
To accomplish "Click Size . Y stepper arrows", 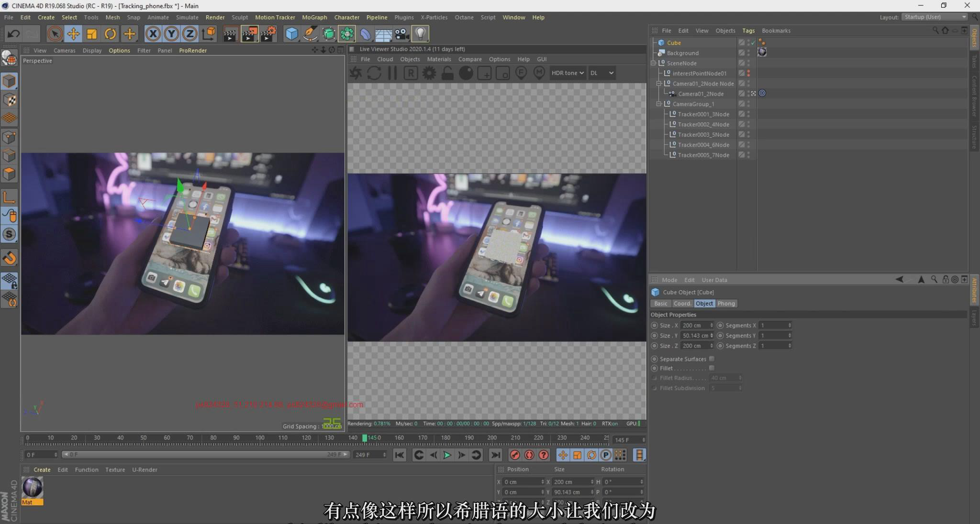I will 712,336.
